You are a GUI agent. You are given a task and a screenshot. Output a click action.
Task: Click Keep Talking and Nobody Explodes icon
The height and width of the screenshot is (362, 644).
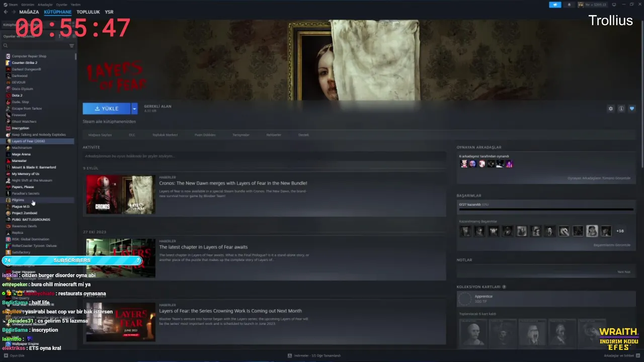coord(8,135)
